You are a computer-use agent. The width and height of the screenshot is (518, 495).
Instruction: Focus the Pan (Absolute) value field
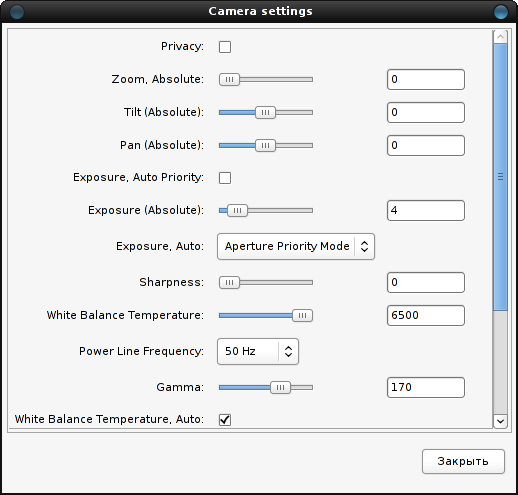click(426, 146)
